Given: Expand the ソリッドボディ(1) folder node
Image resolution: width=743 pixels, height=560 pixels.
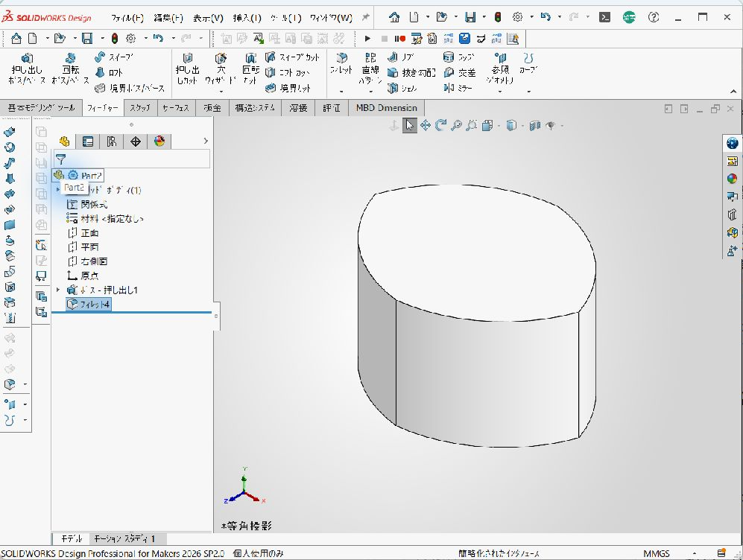Looking at the screenshot, I should [x=58, y=189].
